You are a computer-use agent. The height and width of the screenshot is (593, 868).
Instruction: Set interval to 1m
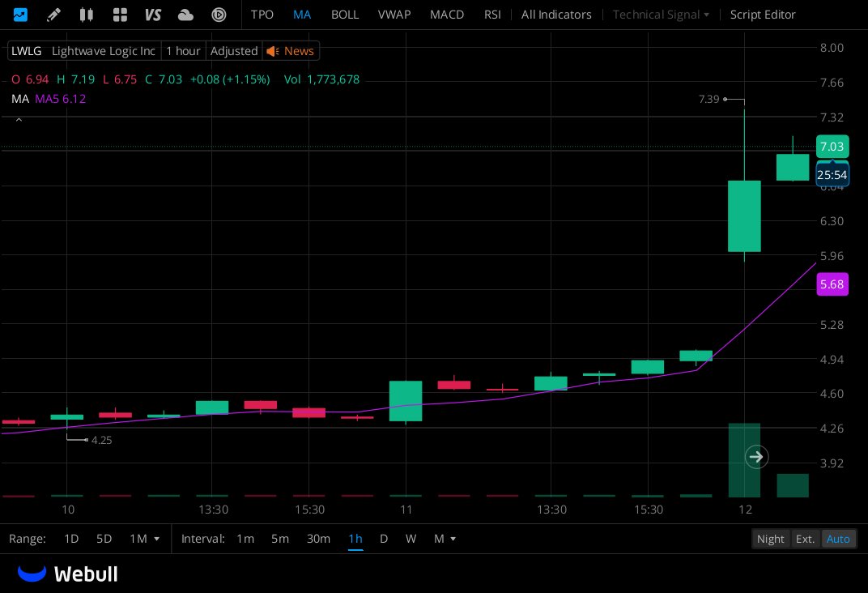(x=245, y=539)
